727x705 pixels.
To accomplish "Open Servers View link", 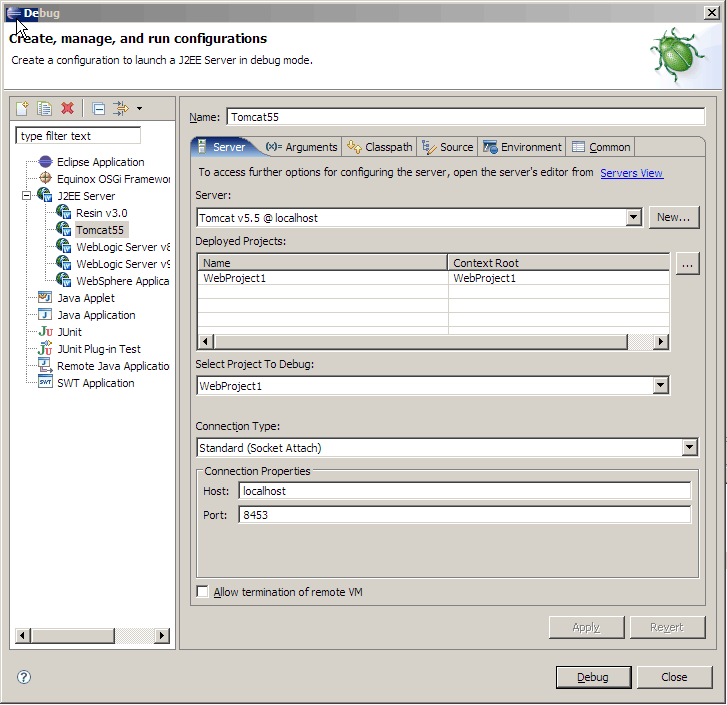I will click(x=631, y=173).
